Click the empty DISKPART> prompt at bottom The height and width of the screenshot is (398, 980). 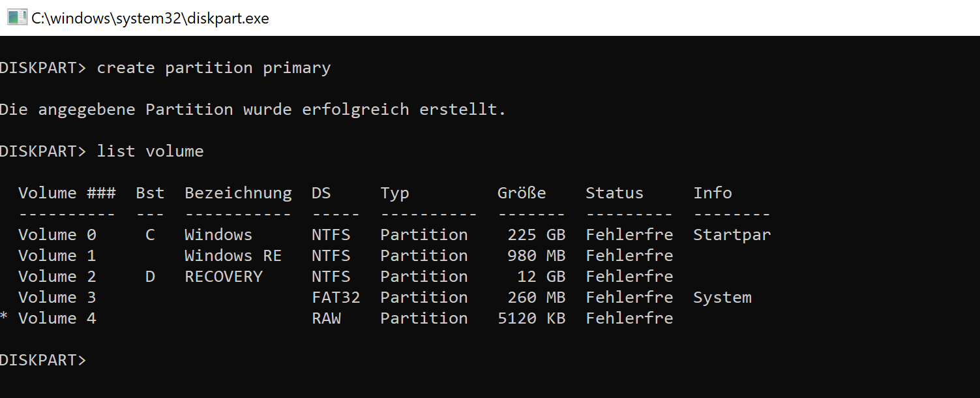click(43, 360)
